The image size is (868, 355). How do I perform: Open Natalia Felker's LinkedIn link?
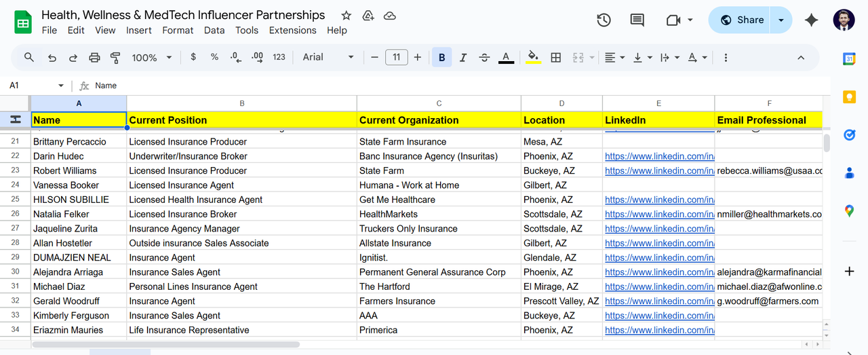[x=659, y=214]
